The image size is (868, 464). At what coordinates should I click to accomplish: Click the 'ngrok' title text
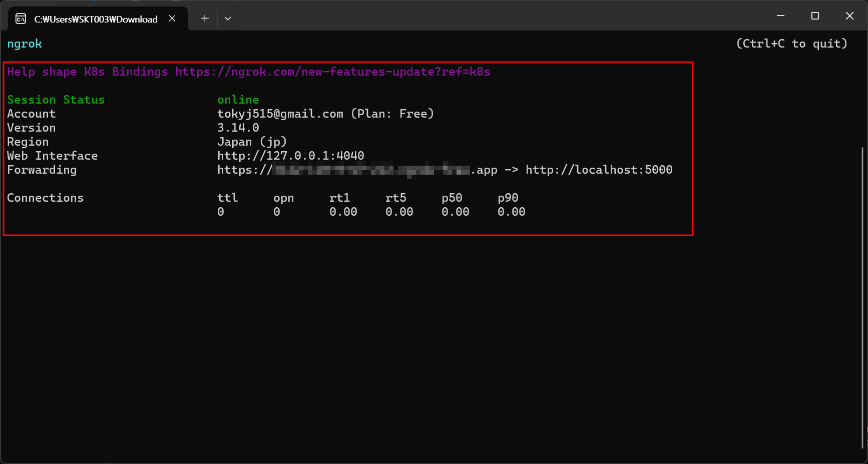[25, 44]
